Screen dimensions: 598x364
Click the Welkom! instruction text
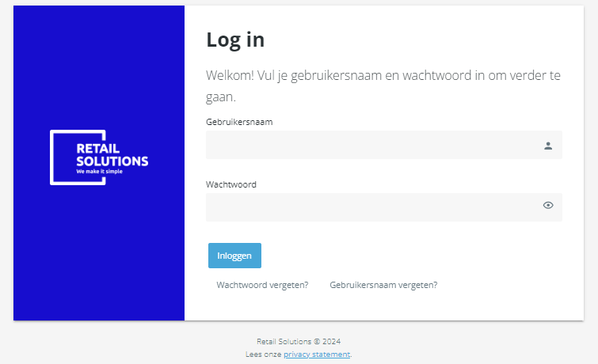click(x=383, y=85)
